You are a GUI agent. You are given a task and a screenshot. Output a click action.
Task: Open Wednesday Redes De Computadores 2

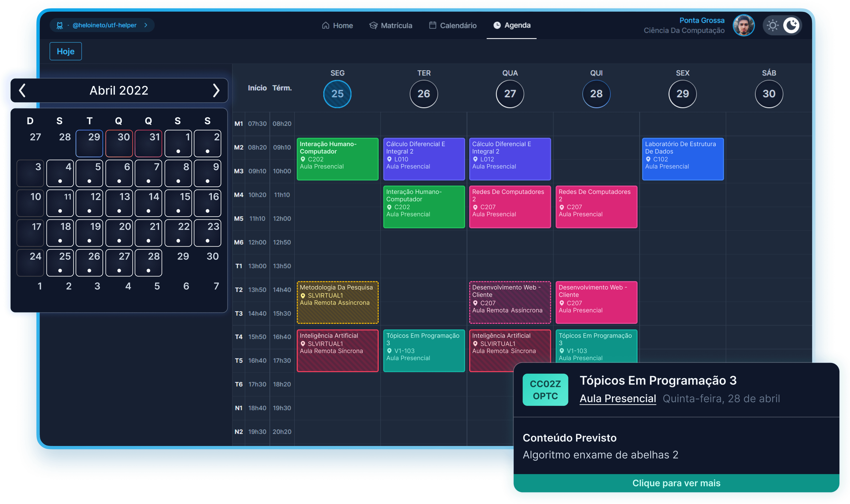pyautogui.click(x=510, y=207)
